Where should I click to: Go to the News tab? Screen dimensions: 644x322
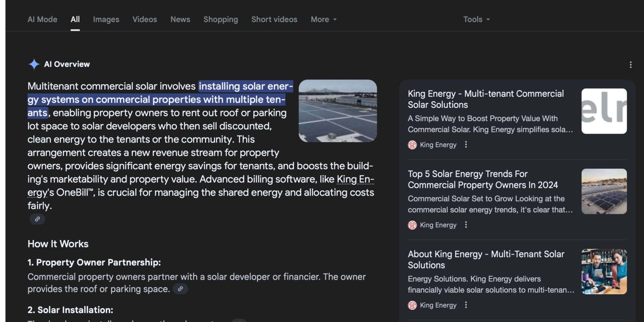(180, 19)
